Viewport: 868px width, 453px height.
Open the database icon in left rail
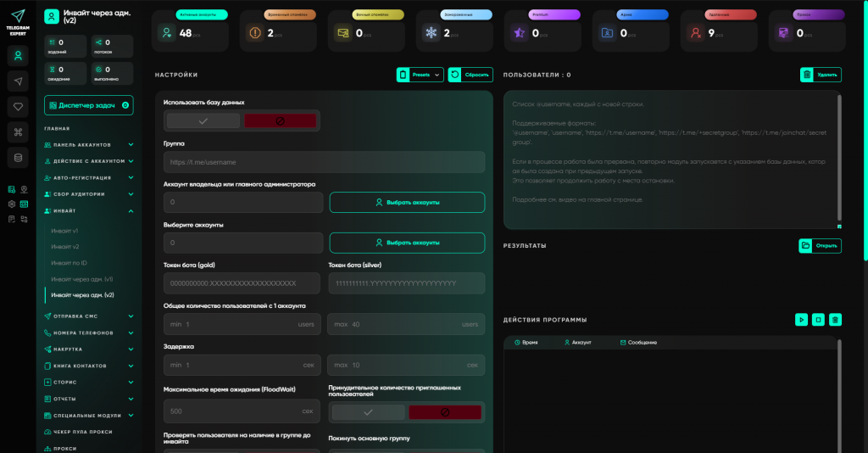coord(19,157)
